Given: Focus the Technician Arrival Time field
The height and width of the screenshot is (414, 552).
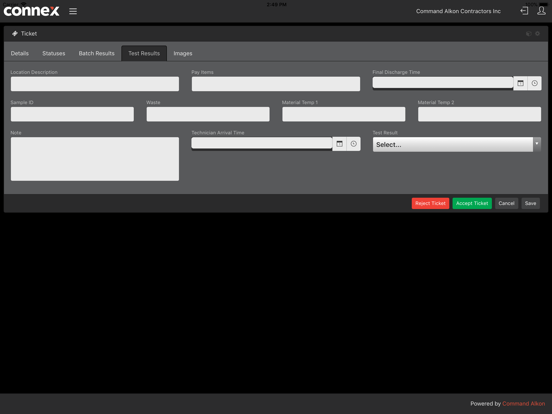Looking at the screenshot, I should (262, 143).
